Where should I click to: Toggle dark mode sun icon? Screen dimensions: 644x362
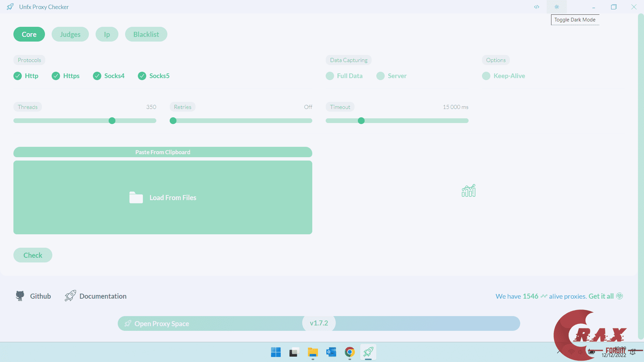pyautogui.click(x=557, y=7)
